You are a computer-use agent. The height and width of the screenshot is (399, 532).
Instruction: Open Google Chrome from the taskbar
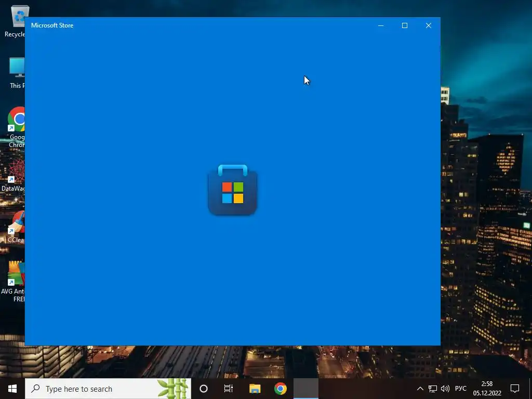(x=280, y=389)
